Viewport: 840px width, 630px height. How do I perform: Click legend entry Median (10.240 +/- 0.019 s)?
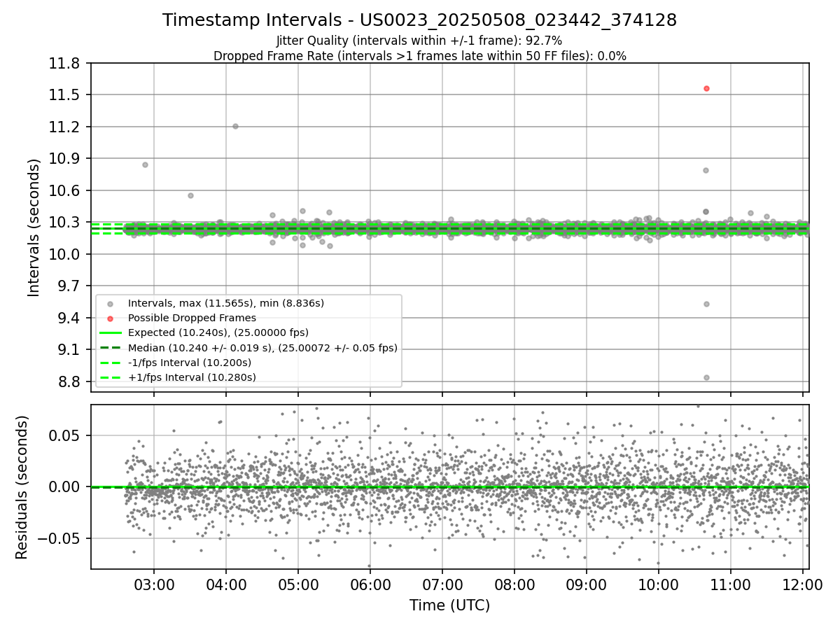[x=262, y=347]
